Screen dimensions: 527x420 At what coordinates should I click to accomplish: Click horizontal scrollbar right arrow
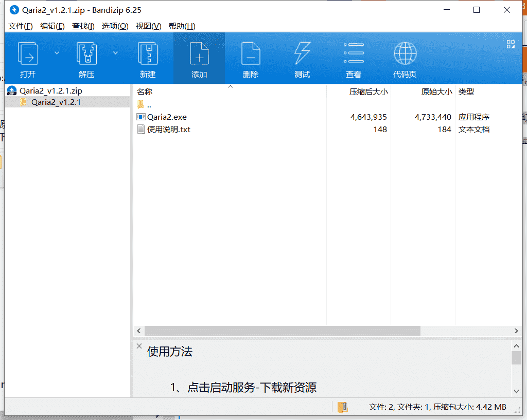point(516,331)
